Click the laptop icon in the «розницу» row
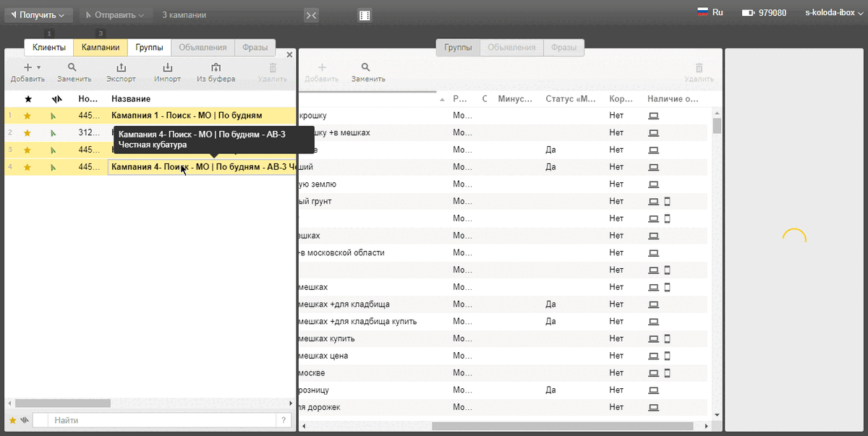This screenshot has height=436, width=868. tap(653, 390)
